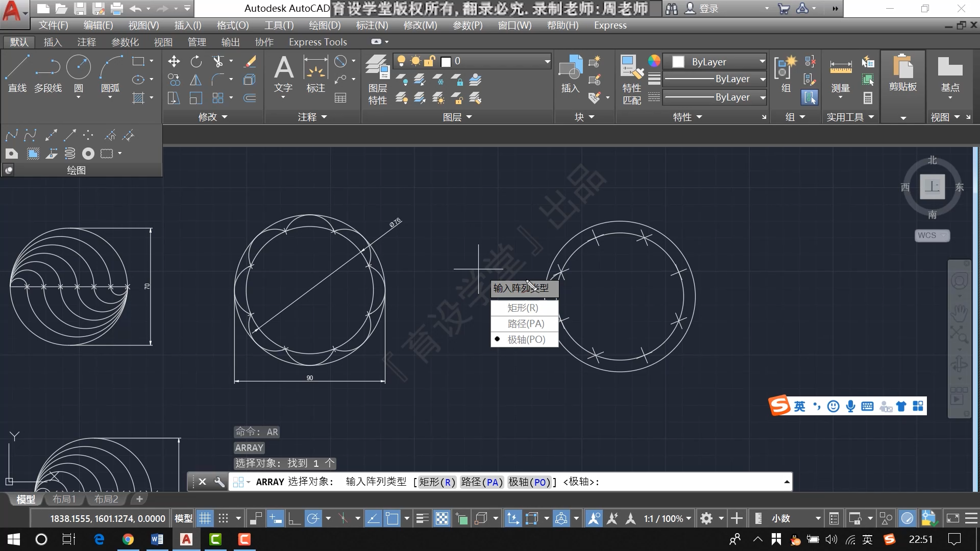Viewport: 980px width, 551px height.
Task: Toggle transparency display in status bar
Action: (442, 519)
